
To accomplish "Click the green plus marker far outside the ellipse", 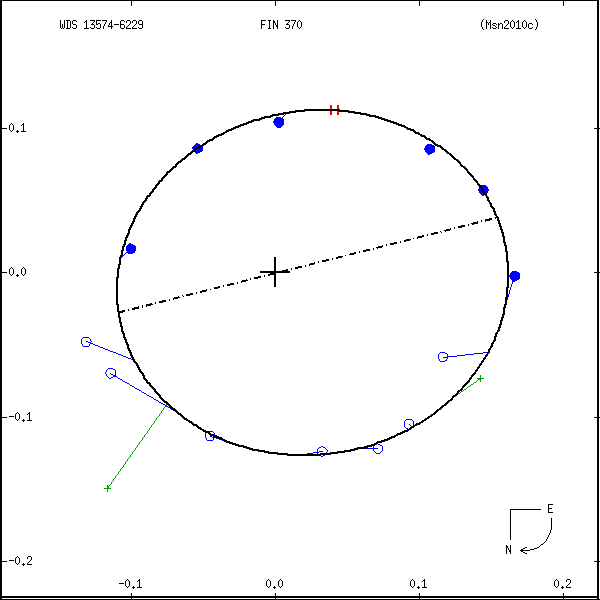I will pyautogui.click(x=108, y=488).
